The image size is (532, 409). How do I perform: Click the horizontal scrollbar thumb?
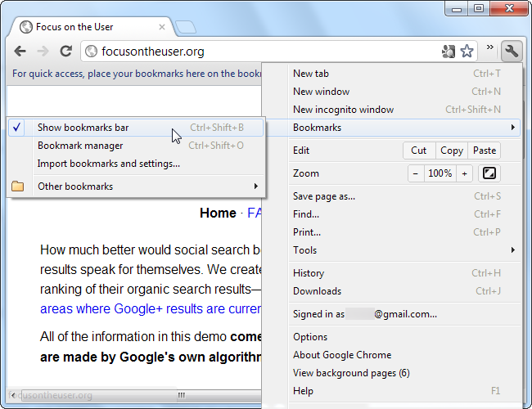pyautogui.click(x=141, y=395)
